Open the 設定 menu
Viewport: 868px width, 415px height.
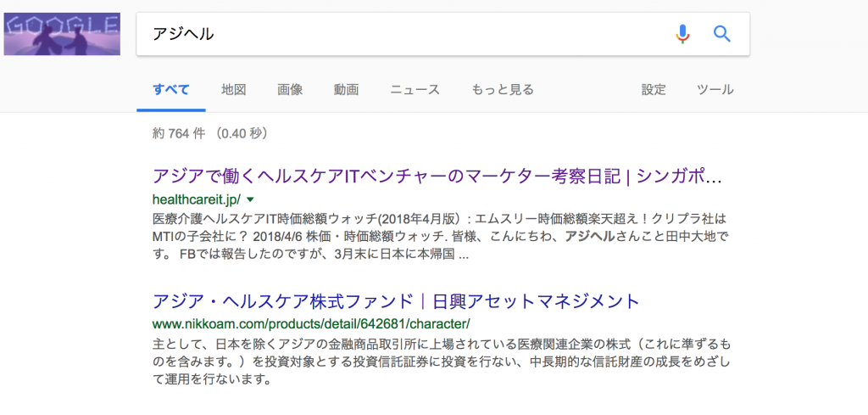[654, 89]
